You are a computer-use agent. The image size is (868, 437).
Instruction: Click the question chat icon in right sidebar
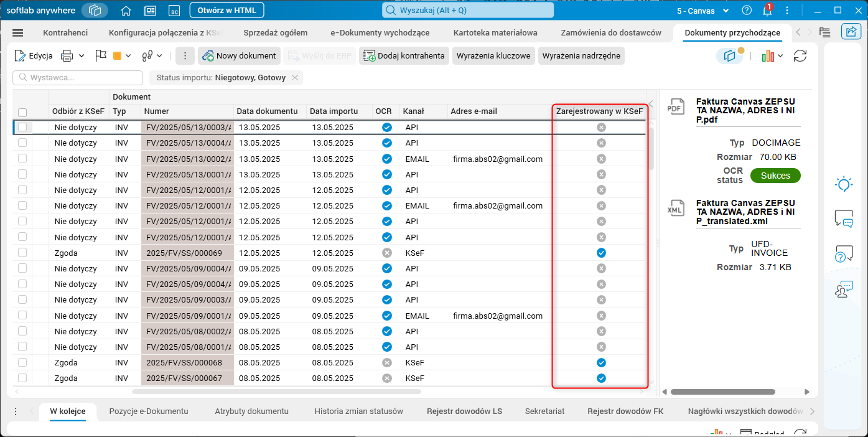(844, 254)
